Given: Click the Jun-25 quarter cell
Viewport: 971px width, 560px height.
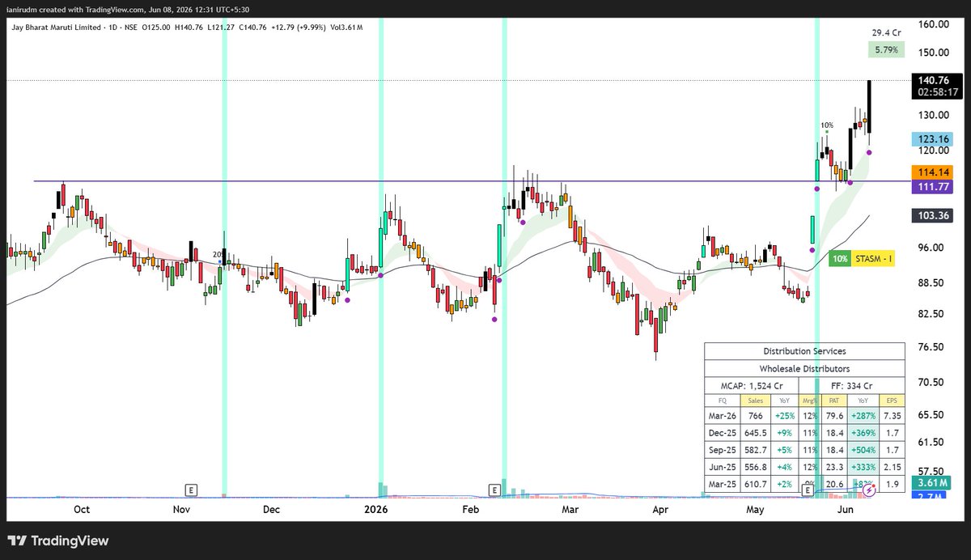Looking at the screenshot, I should (723, 467).
